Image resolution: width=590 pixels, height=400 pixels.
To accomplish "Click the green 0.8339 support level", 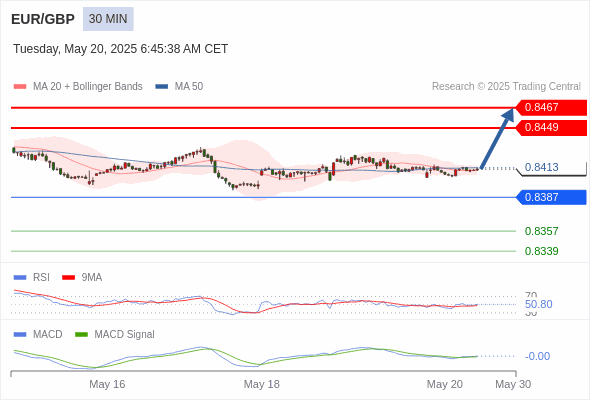I will [541, 251].
